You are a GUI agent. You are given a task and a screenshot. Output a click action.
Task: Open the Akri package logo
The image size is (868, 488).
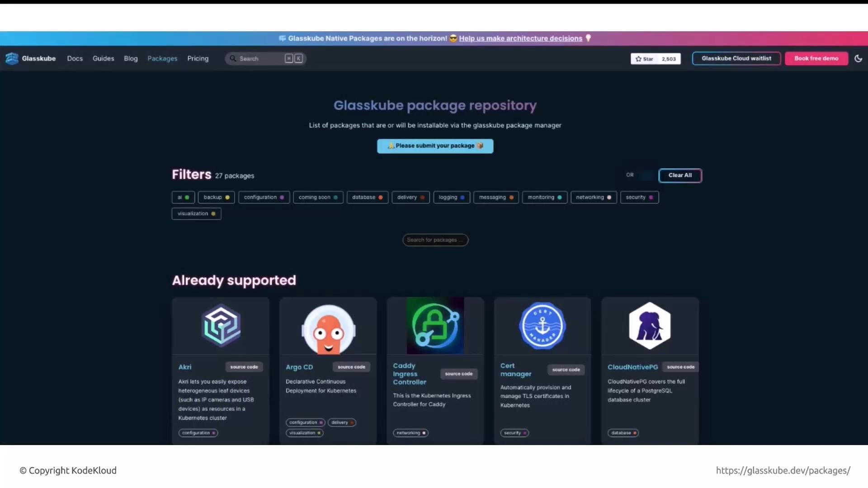point(221,325)
